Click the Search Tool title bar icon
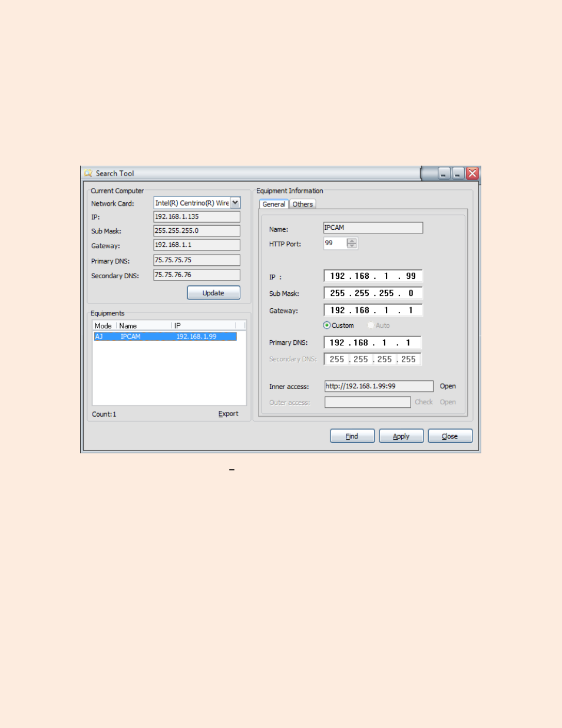The height and width of the screenshot is (728, 562). pos(88,173)
